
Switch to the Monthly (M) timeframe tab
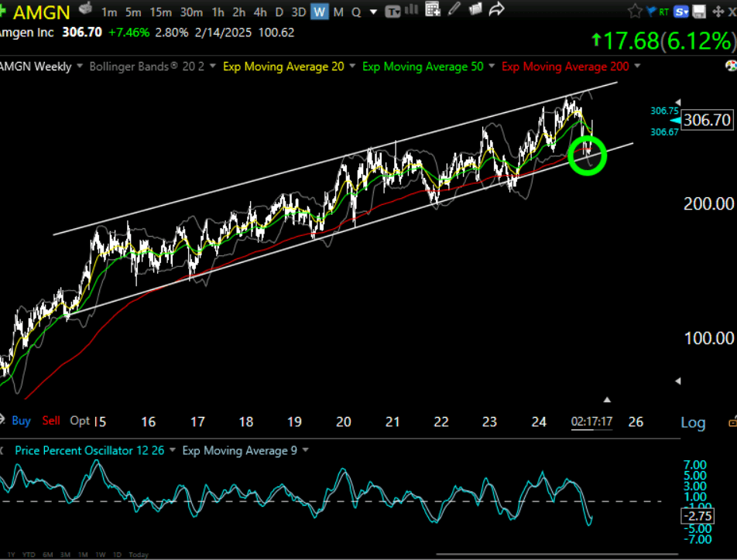(x=338, y=11)
